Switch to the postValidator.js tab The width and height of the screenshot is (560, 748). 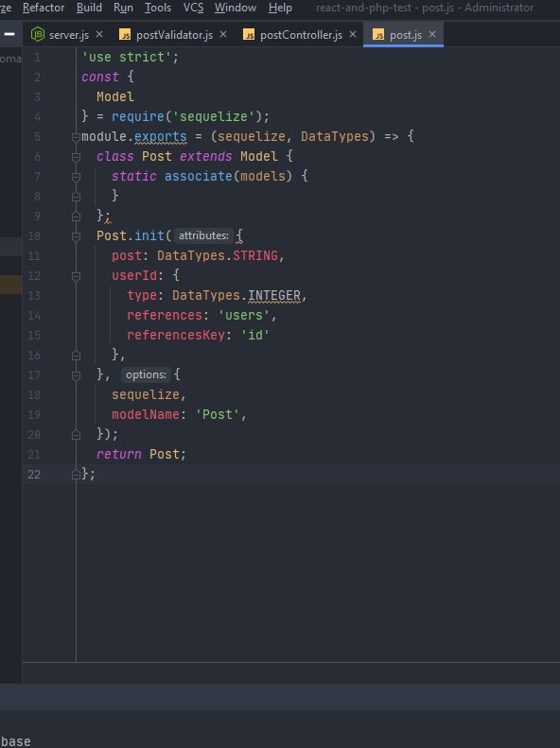pos(174,35)
